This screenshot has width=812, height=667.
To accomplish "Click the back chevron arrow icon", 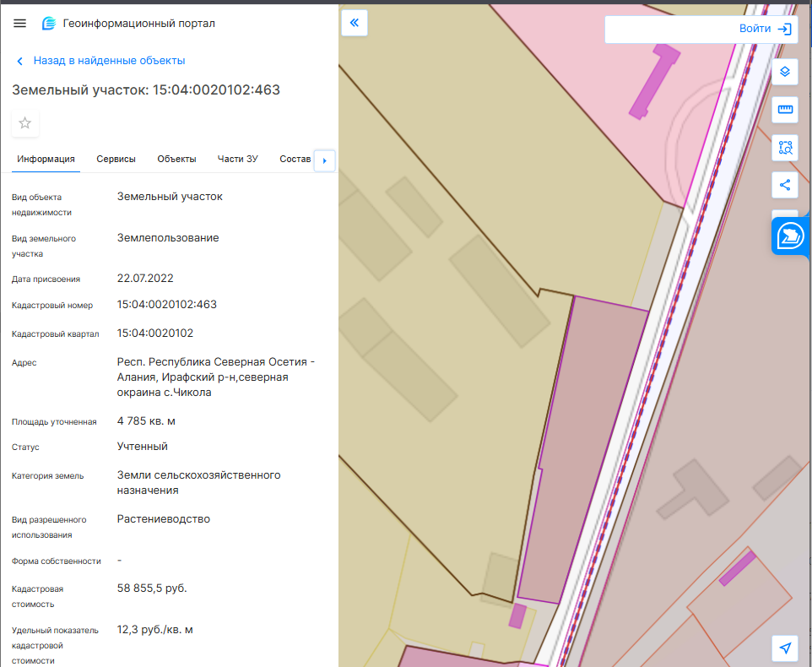I will pos(20,61).
